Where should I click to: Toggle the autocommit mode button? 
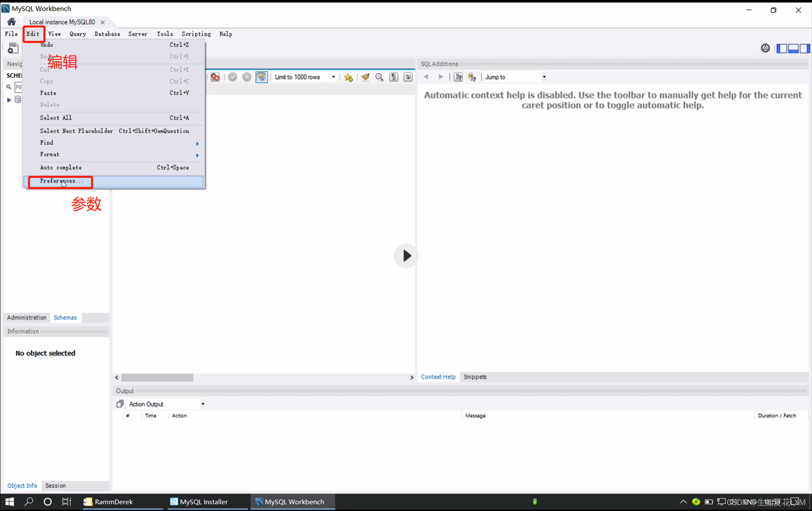[x=261, y=77]
